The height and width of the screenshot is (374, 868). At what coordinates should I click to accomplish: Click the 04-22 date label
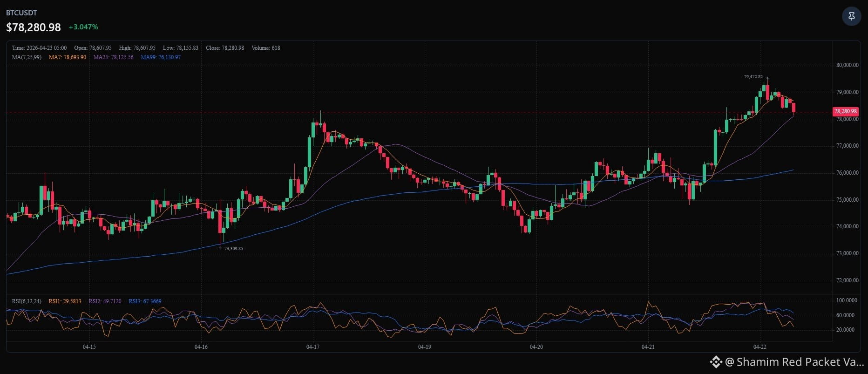(x=760, y=347)
